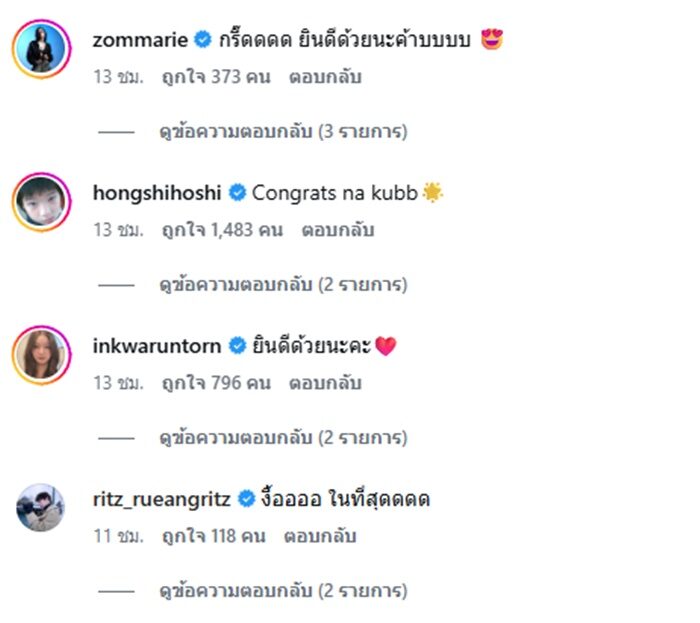This screenshot has height=623, width=700.
Task: Open zommarie's profile picture
Action: point(41,50)
